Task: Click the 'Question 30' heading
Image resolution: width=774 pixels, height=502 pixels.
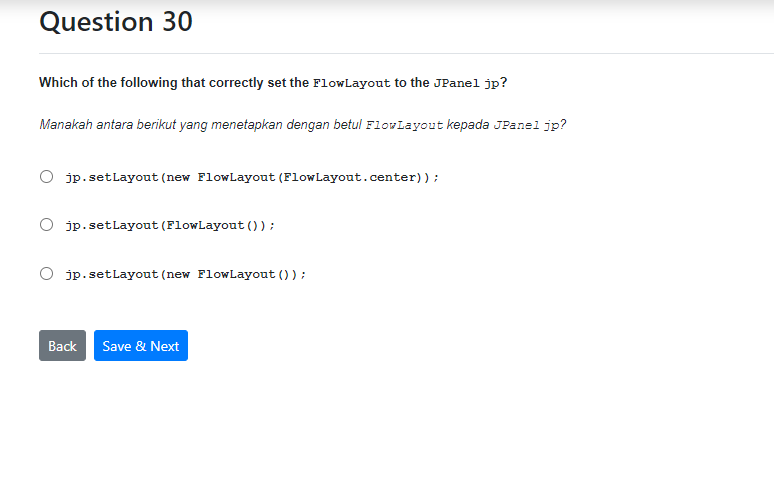Action: tap(116, 22)
